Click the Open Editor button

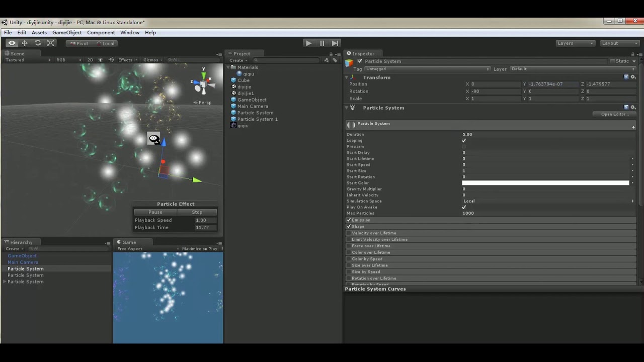(615, 114)
